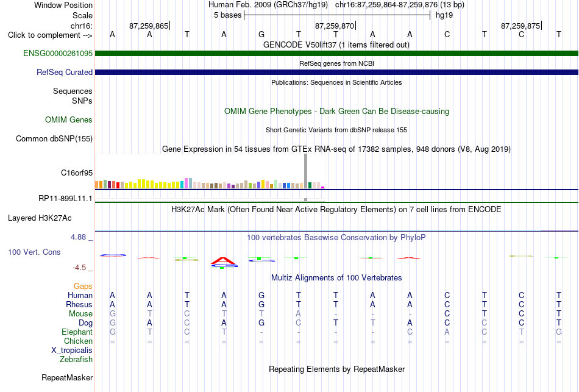
Task: Click the 4.88 PhyloP upper scale value
Action: [78, 237]
